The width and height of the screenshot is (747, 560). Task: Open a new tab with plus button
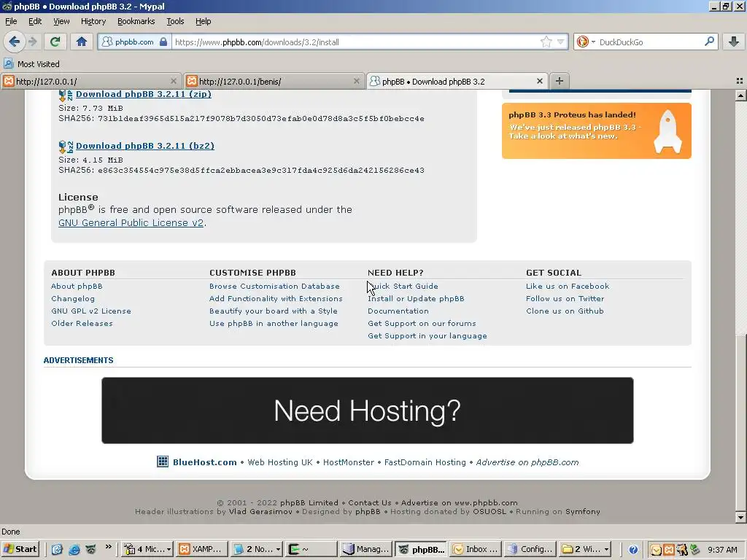coord(560,81)
